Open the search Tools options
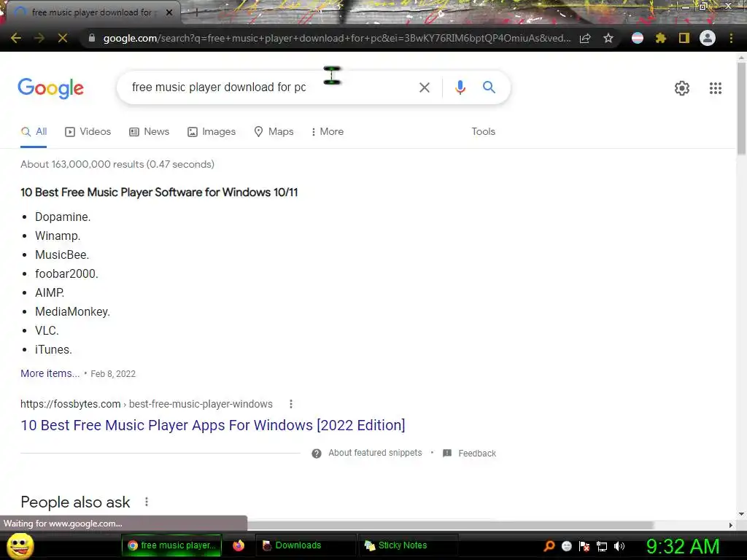 click(483, 132)
